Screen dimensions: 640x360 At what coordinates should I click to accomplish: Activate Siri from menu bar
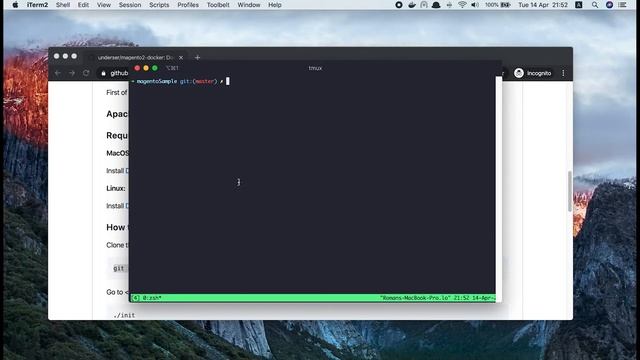609,5
